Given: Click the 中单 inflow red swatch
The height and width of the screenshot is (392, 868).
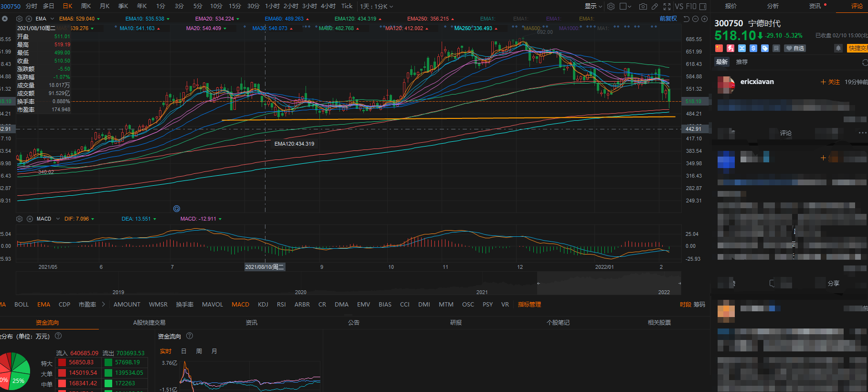Looking at the screenshot, I should pos(62,383).
